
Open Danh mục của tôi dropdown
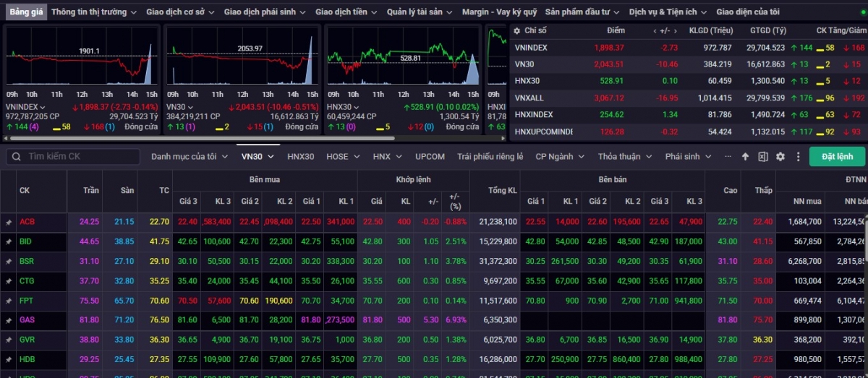(190, 156)
